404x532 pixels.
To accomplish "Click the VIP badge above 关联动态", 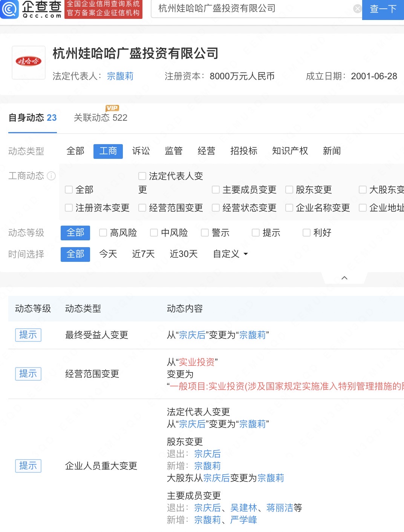I will coord(112,108).
